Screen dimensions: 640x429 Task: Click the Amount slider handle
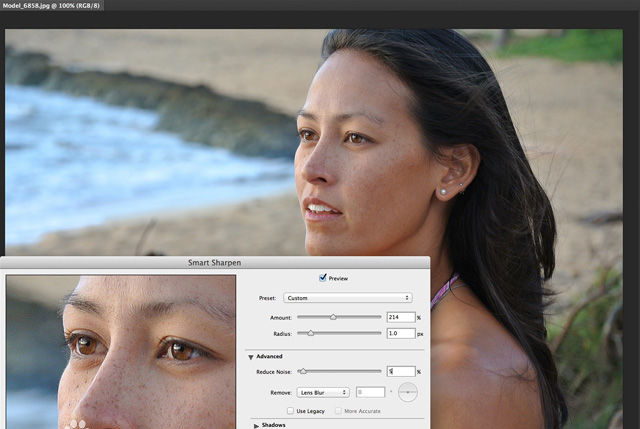click(333, 317)
